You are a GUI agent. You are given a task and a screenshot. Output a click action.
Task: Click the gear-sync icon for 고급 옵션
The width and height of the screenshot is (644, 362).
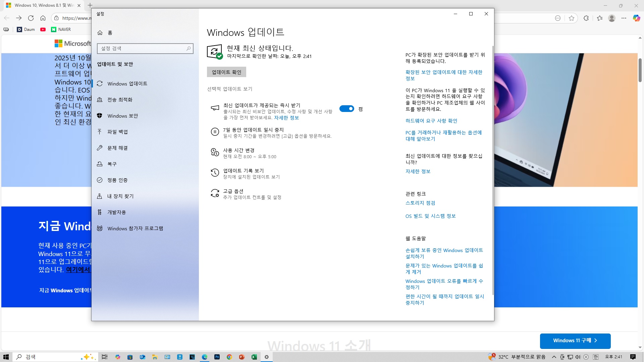215,193
